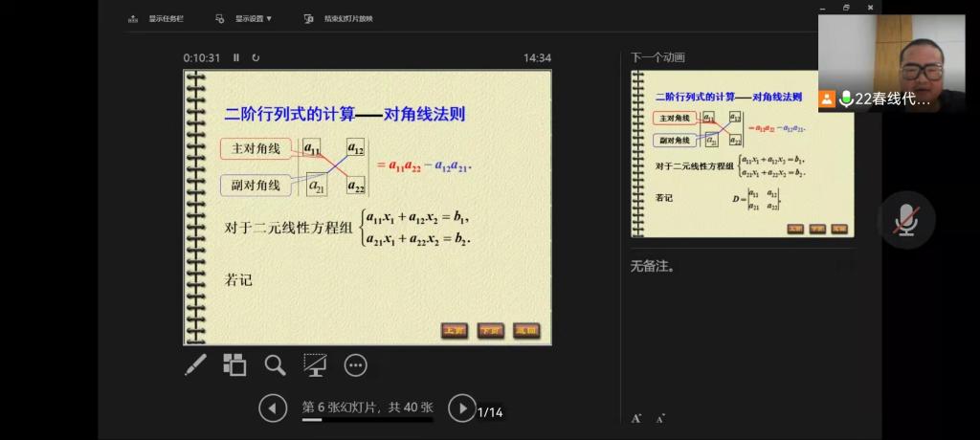This screenshot has width=980, height=440.
Task: Activate the zoom into slide magnifier
Action: pos(276,364)
